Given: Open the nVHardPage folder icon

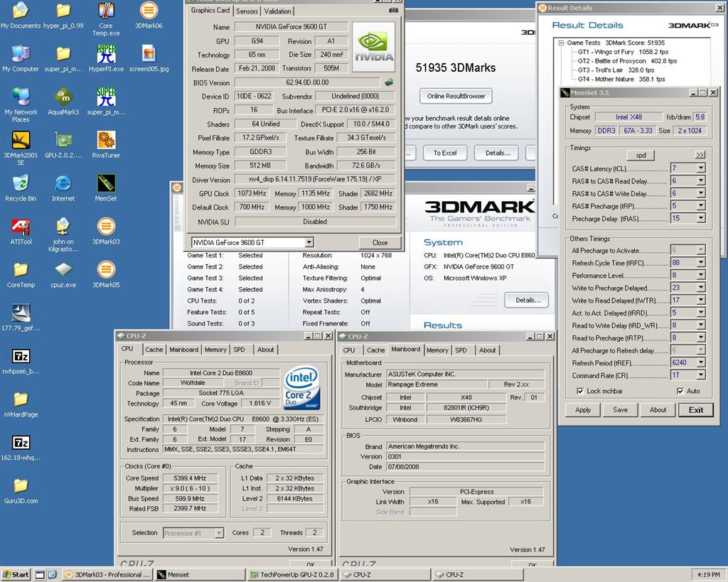Looking at the screenshot, I should click(x=21, y=404).
